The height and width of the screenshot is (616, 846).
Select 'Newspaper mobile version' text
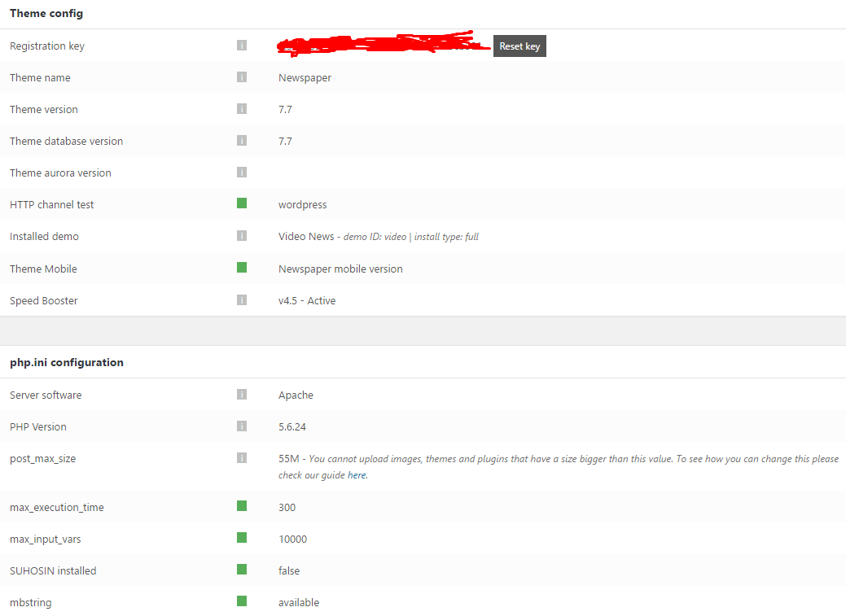pyautogui.click(x=340, y=269)
